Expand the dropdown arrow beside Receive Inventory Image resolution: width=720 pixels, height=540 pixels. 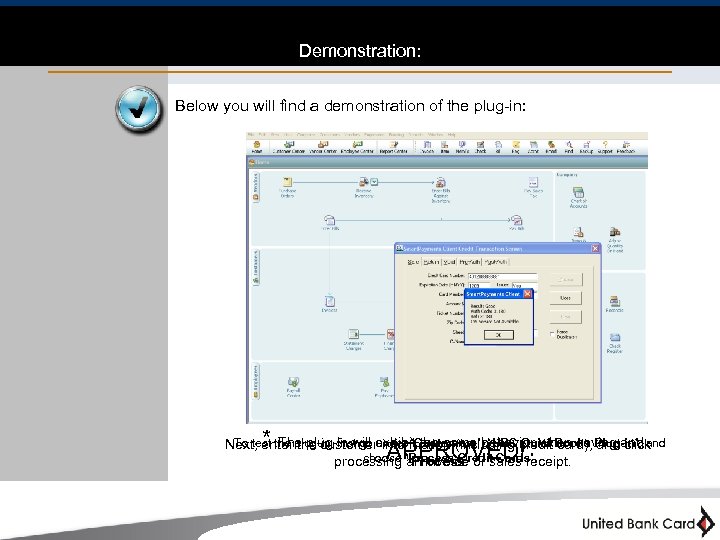(x=374, y=182)
